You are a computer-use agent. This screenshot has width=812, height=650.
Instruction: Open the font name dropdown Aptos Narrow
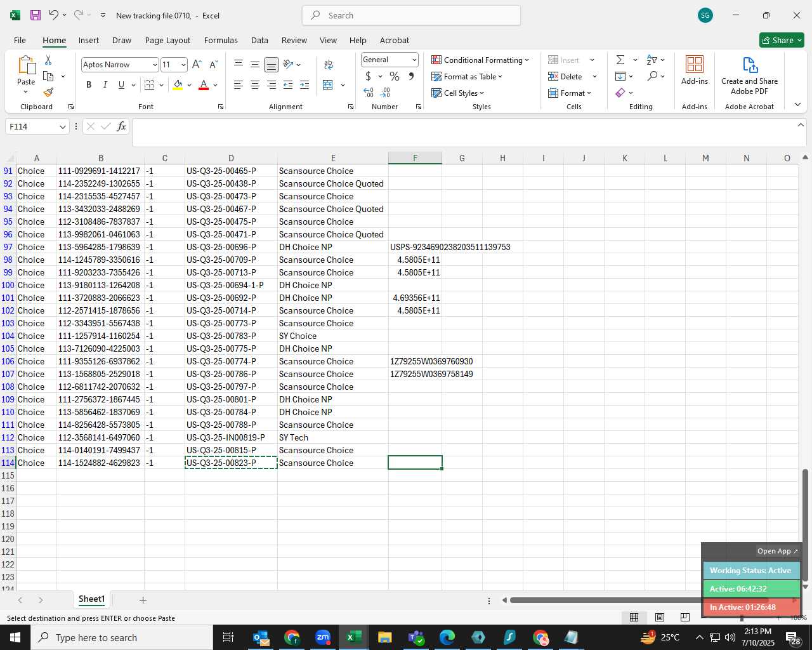pos(154,65)
